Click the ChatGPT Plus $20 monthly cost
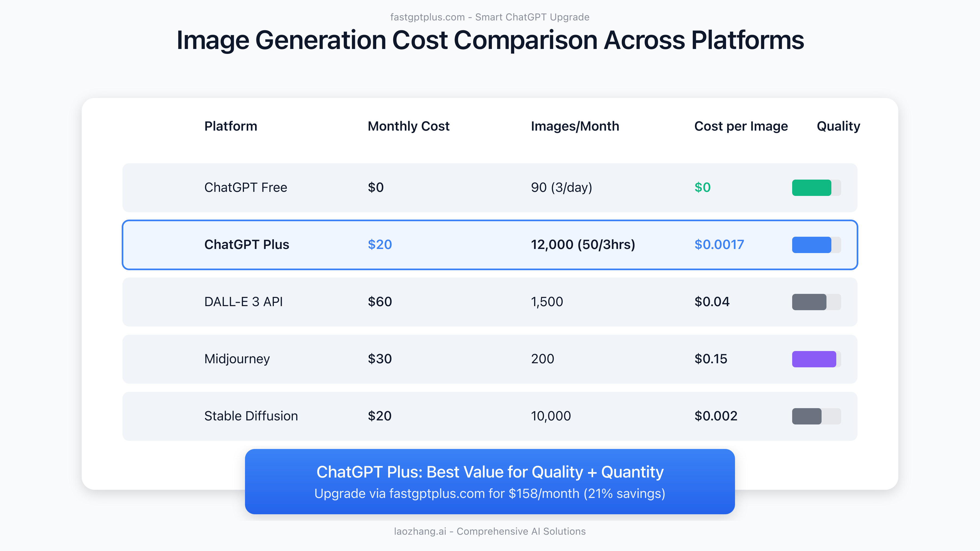This screenshot has width=980, height=551. [x=380, y=245]
